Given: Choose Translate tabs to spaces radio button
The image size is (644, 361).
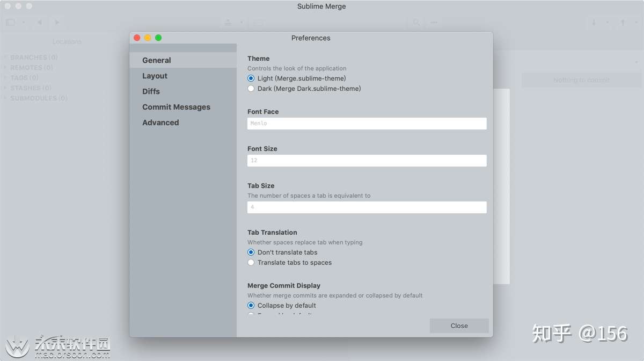Looking at the screenshot, I should click(x=251, y=263).
